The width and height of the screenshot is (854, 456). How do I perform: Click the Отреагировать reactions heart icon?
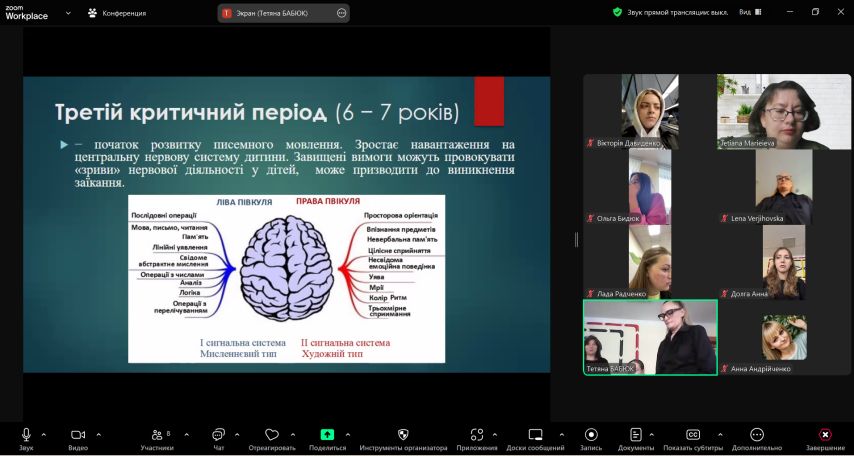point(272,435)
